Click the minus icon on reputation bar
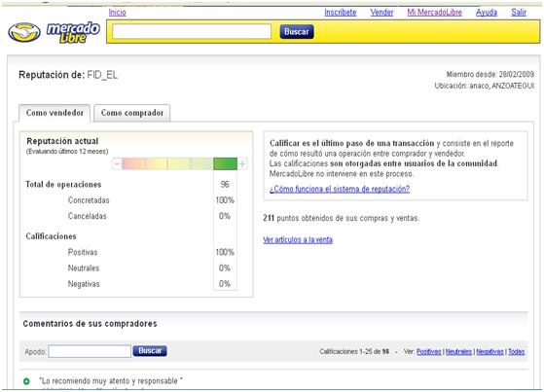 tap(117, 163)
